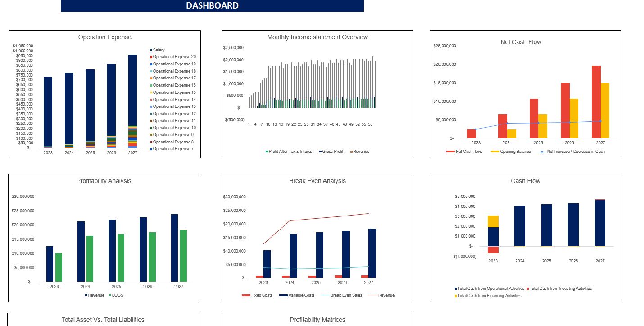Toggle the Total Cash from Financing Activities legend
This screenshot has height=326, width=644.
tap(455, 296)
